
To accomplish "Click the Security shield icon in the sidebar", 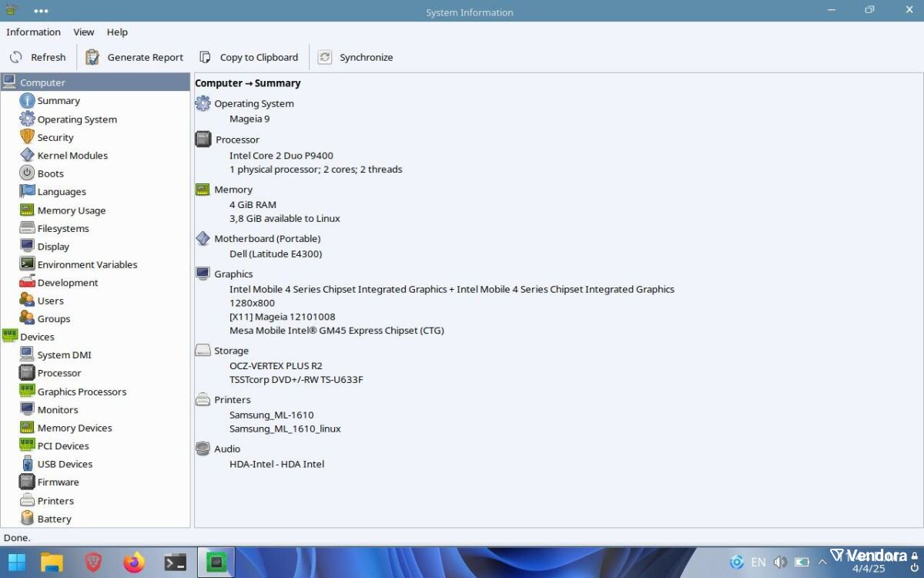I will (x=27, y=137).
